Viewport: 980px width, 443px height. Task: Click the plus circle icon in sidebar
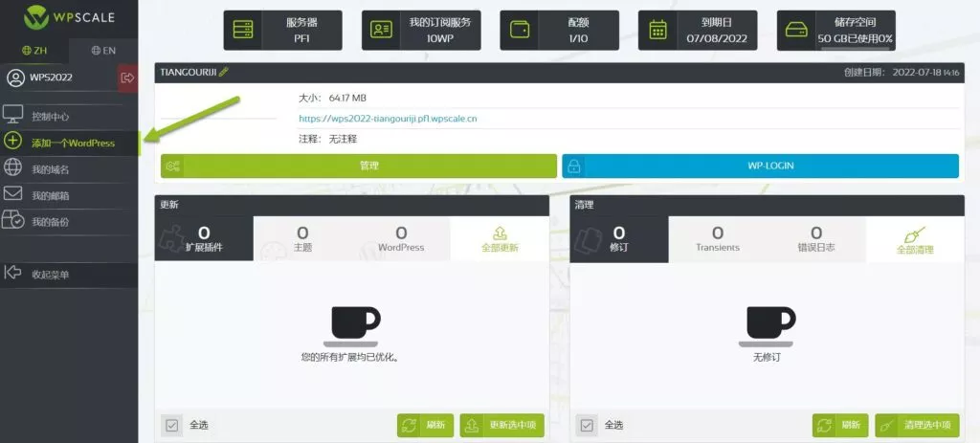pos(12,142)
